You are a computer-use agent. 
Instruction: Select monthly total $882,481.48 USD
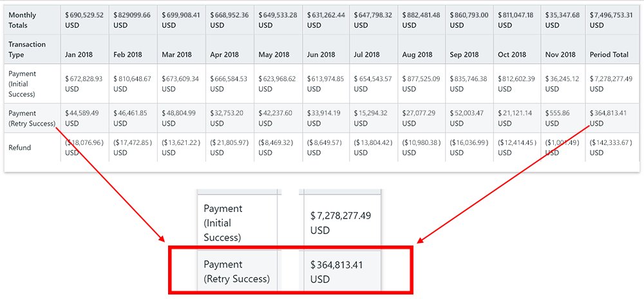click(421, 20)
